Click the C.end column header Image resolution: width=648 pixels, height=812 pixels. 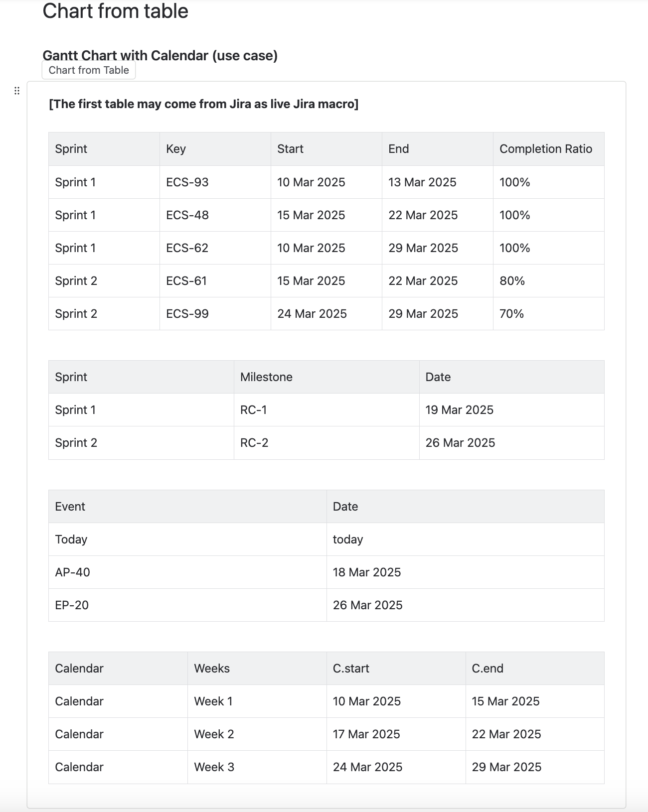[487, 669]
